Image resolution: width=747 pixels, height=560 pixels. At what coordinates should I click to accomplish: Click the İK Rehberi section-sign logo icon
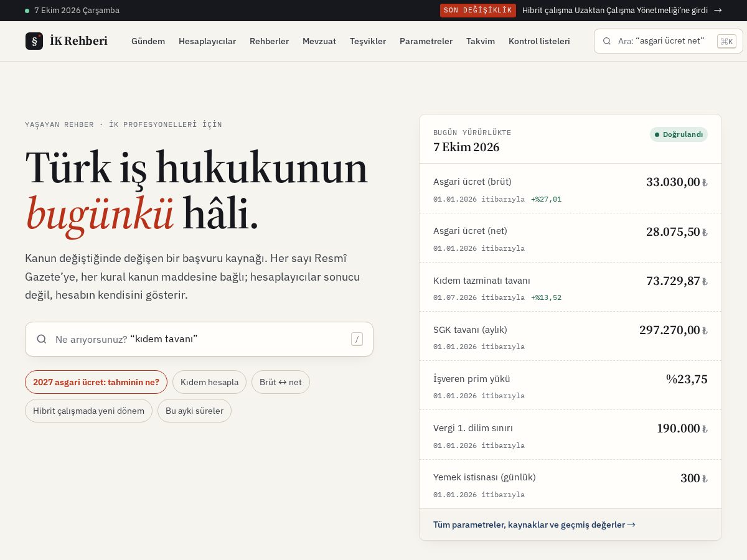(34, 41)
